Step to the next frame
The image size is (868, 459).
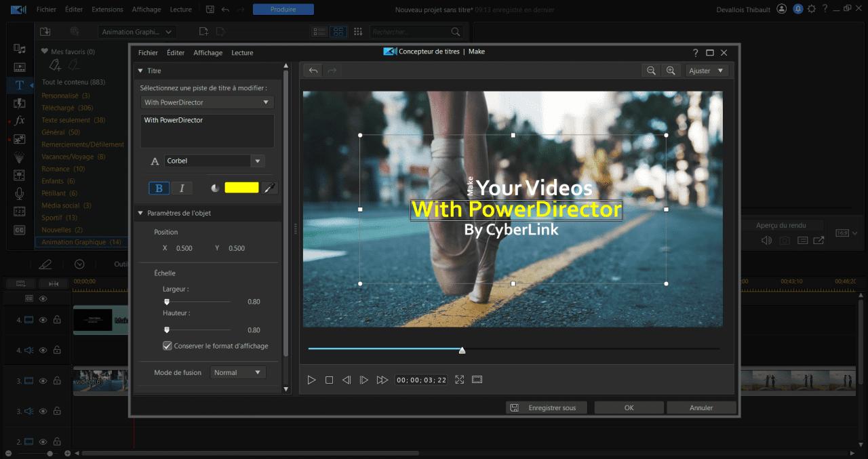tap(363, 380)
